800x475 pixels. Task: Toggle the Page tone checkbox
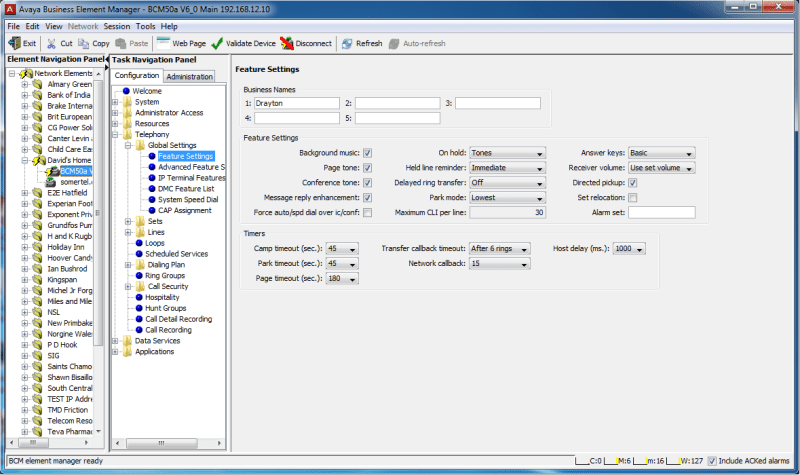click(x=367, y=168)
